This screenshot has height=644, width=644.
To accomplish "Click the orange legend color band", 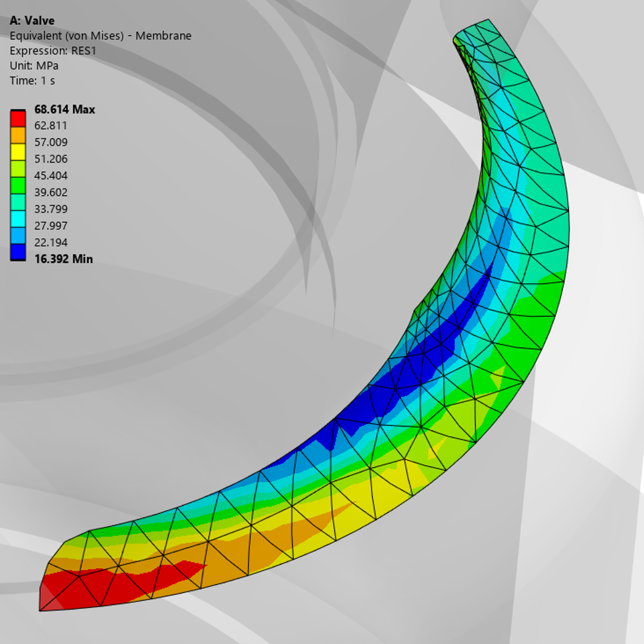I will tap(18, 135).
